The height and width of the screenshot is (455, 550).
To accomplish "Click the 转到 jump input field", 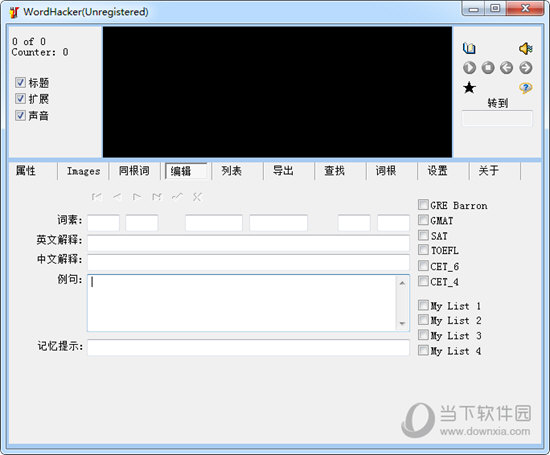I will click(497, 119).
